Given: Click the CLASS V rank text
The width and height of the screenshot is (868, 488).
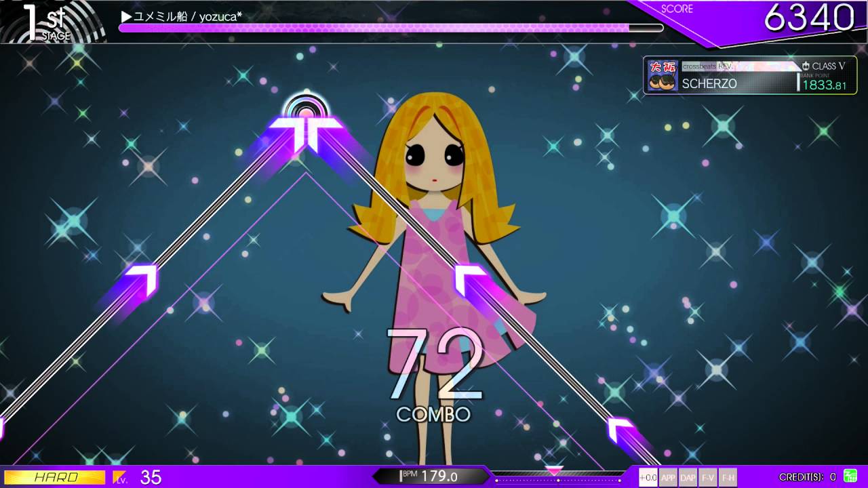Looking at the screenshot, I should click(829, 66).
